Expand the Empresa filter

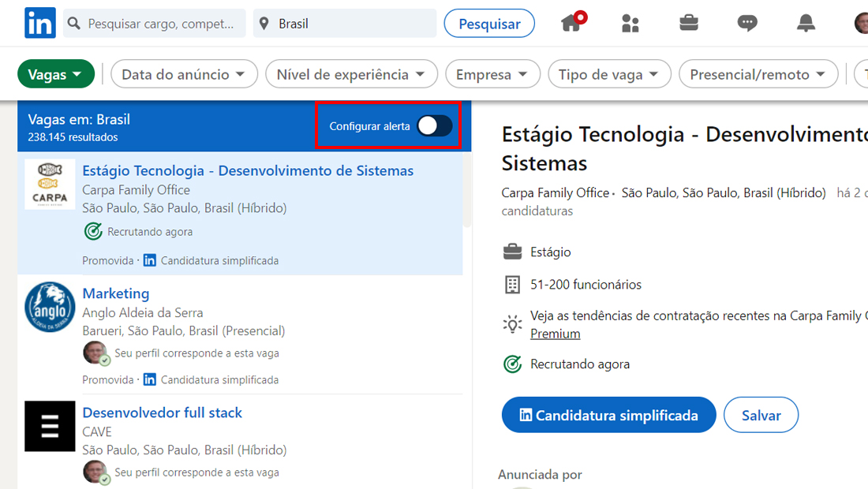coord(492,74)
